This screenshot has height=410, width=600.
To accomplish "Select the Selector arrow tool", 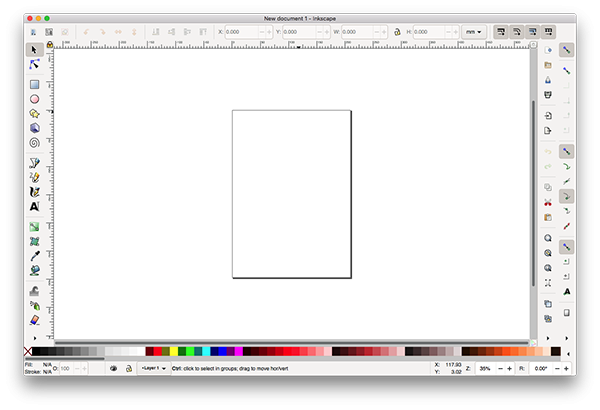I will click(x=34, y=50).
